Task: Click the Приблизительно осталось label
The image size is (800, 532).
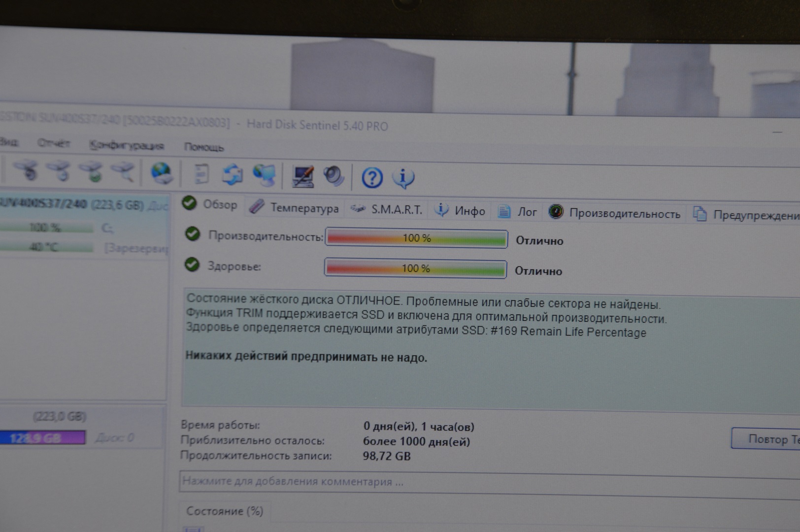Action: [252, 440]
